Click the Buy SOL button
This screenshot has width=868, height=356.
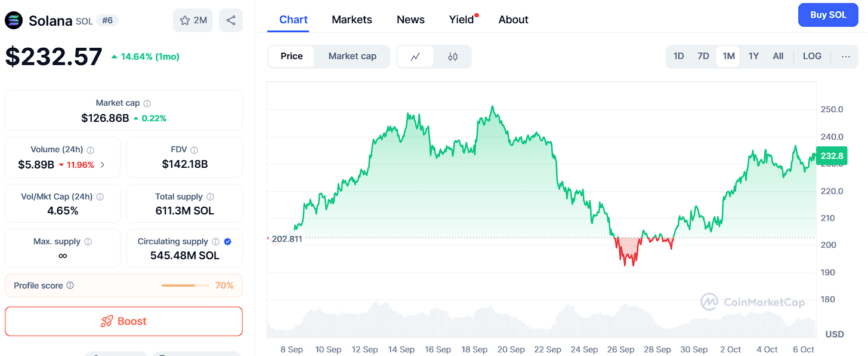(x=828, y=15)
